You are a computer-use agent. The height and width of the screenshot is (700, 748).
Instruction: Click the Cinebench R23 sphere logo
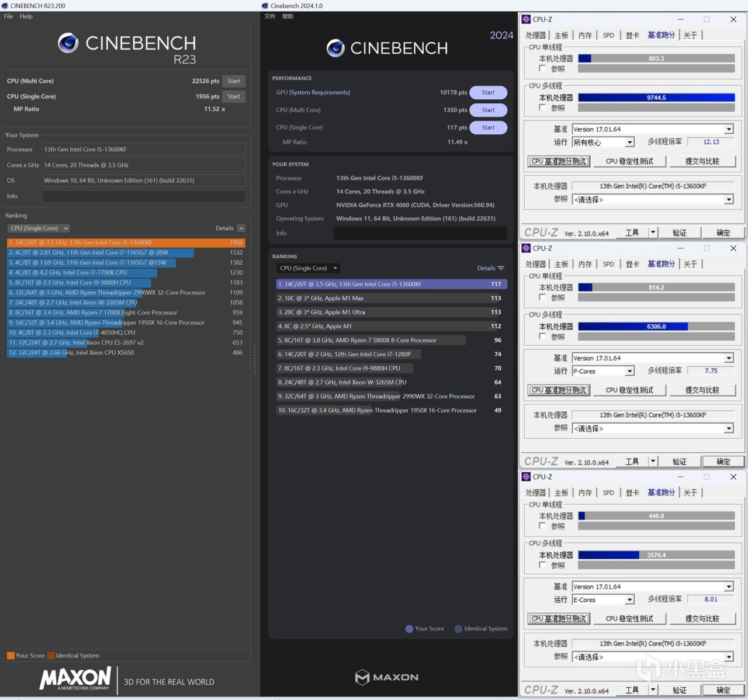(68, 43)
